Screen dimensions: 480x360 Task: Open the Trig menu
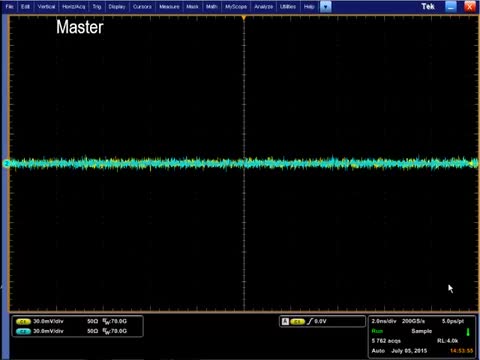tap(97, 7)
